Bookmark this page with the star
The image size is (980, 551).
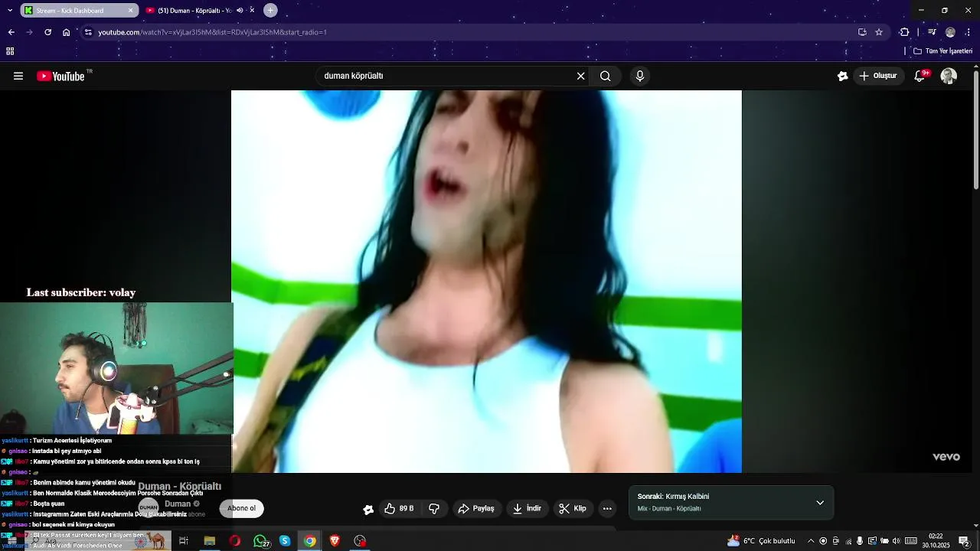point(879,32)
